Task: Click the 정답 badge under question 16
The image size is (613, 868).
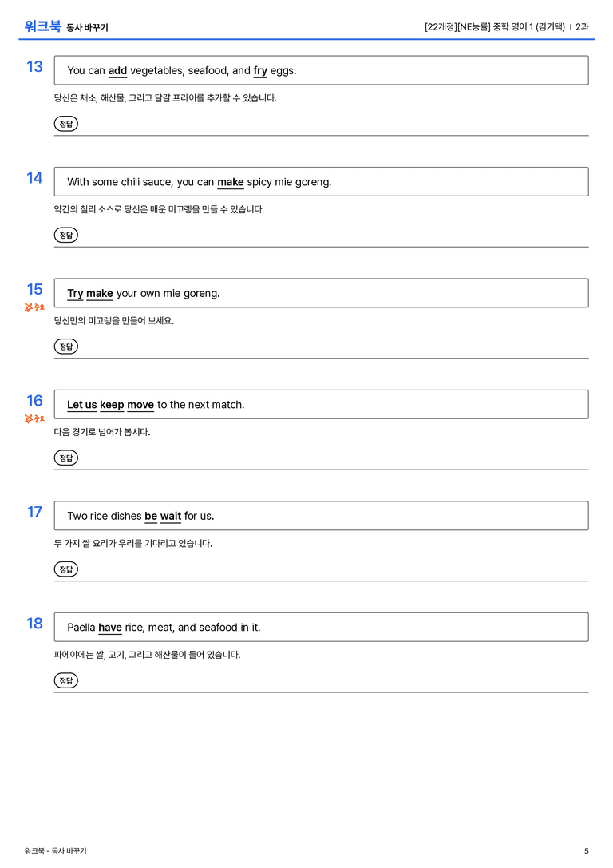Action: (x=65, y=458)
